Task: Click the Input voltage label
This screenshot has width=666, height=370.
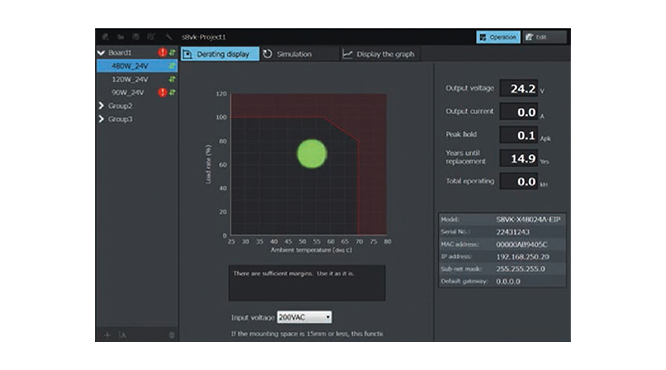Action: coord(253,317)
